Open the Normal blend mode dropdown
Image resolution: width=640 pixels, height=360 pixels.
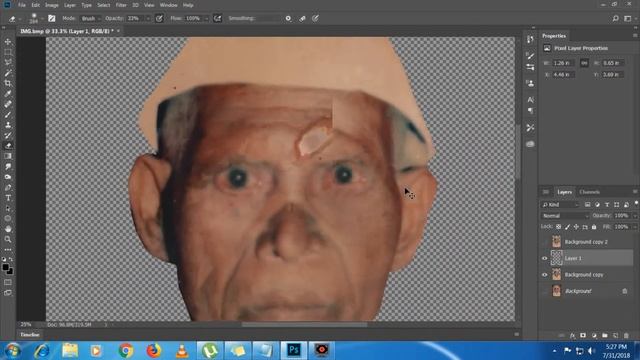point(565,216)
